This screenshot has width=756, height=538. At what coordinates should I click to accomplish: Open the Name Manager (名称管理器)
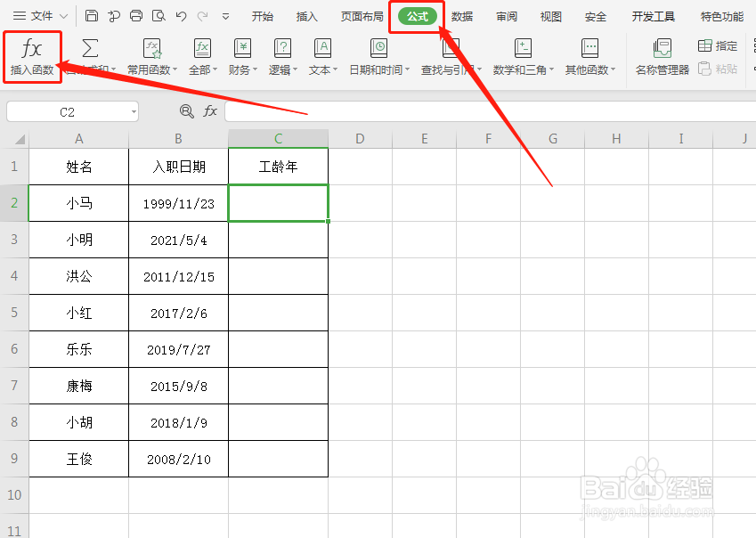coord(661,55)
